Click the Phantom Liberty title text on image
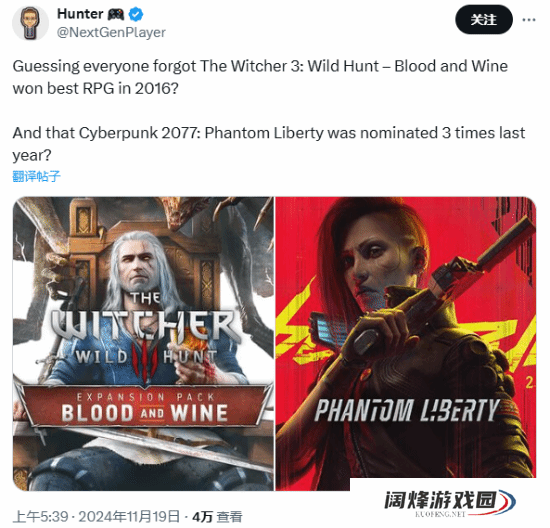The width and height of the screenshot is (550, 528). coord(407,410)
